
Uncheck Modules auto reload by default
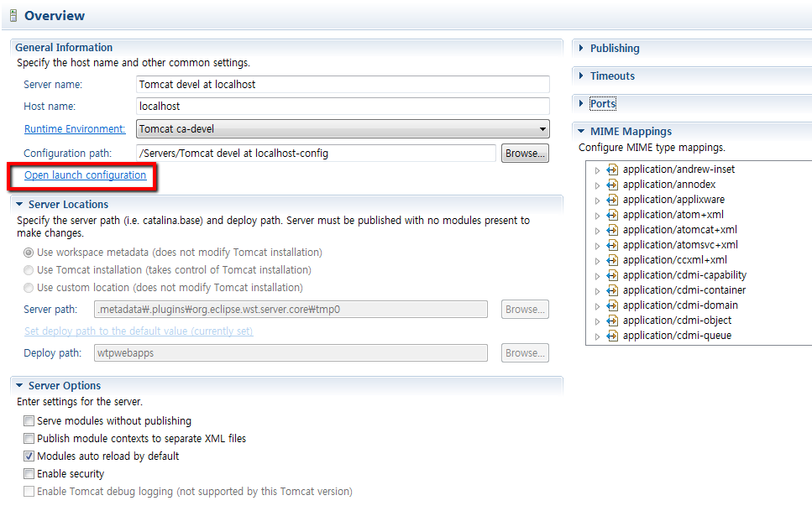click(x=29, y=456)
